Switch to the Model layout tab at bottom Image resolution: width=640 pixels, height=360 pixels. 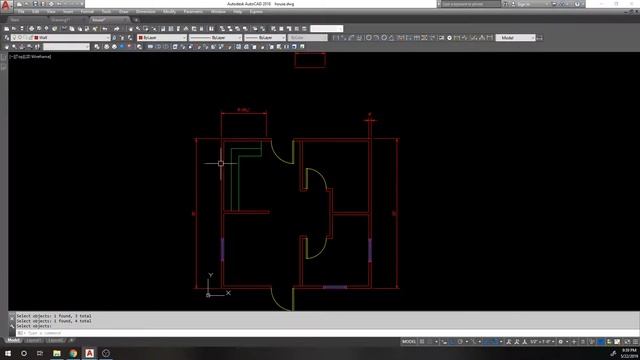13,340
